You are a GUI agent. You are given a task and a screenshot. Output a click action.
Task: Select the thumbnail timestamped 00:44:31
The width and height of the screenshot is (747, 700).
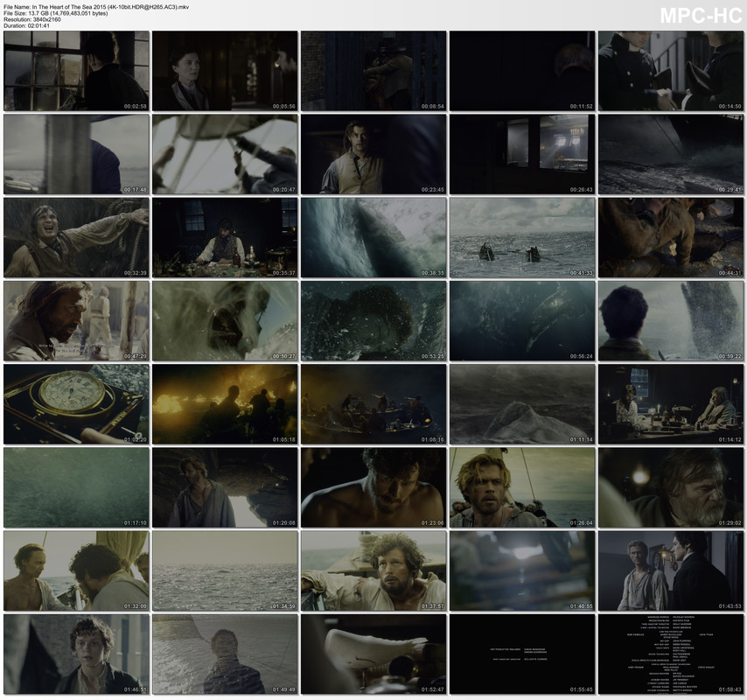(671, 238)
